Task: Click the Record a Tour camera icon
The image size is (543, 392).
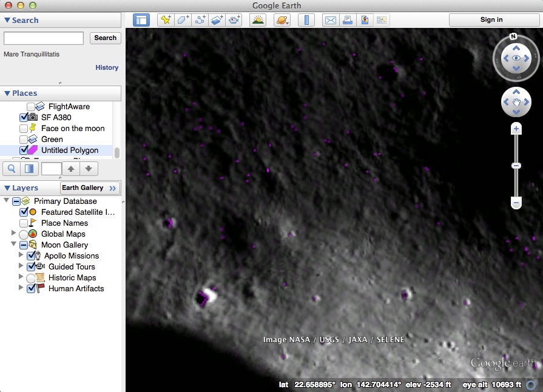Action: click(x=234, y=20)
